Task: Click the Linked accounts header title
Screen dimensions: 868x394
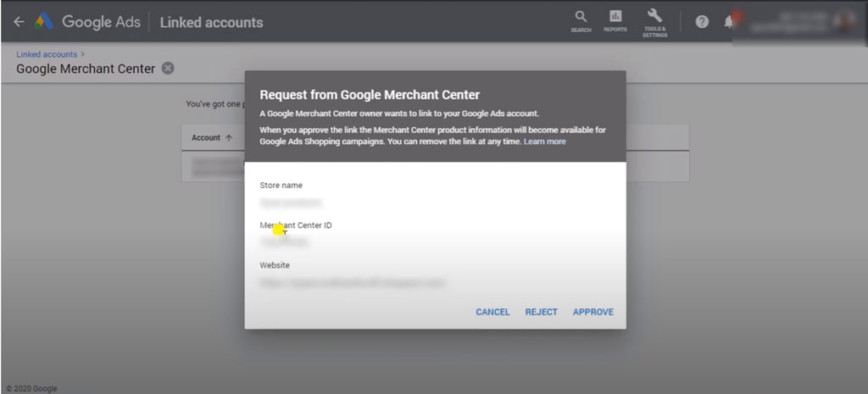Action: coord(211,22)
